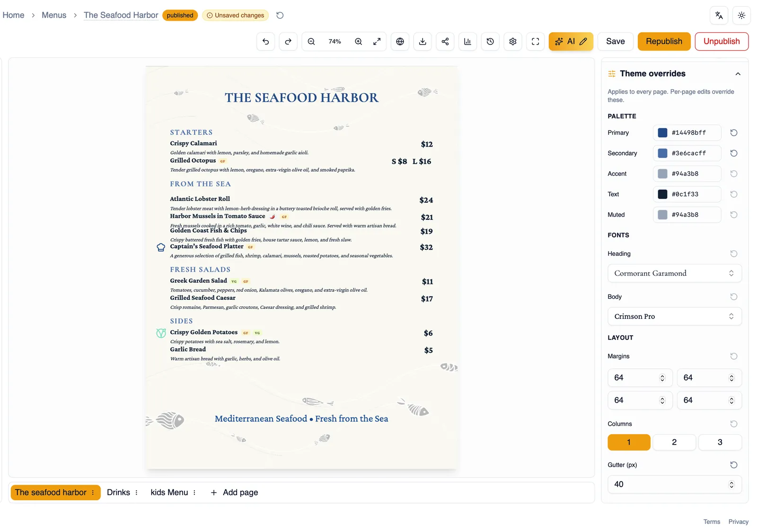Open the Heading font Cormorant Garamond dropdown
Screen dimensions: 757x532
pyautogui.click(x=675, y=273)
